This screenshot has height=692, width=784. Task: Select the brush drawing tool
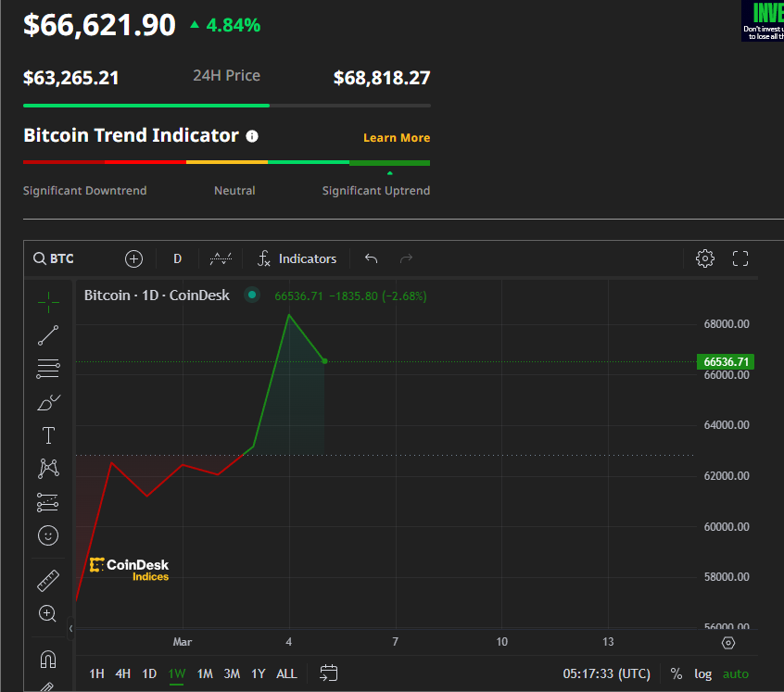[48, 402]
